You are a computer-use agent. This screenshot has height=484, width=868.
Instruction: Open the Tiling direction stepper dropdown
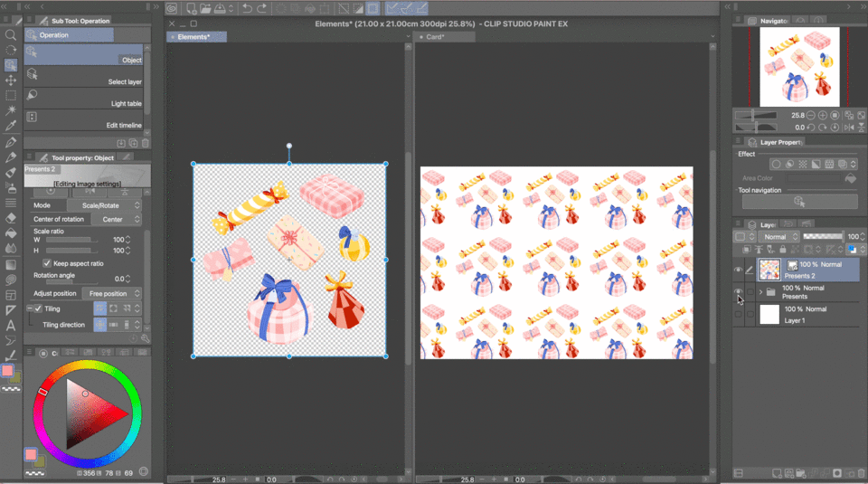pyautogui.click(x=137, y=325)
